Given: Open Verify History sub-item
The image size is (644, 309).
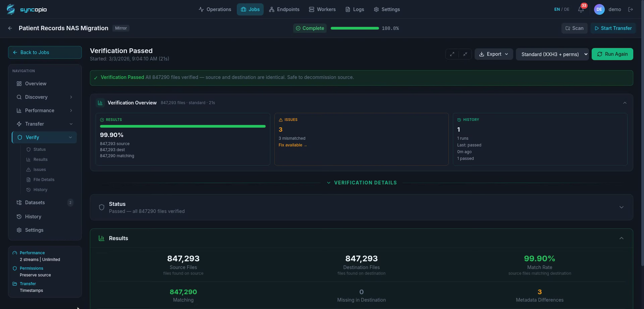Looking at the screenshot, I should [40, 190].
